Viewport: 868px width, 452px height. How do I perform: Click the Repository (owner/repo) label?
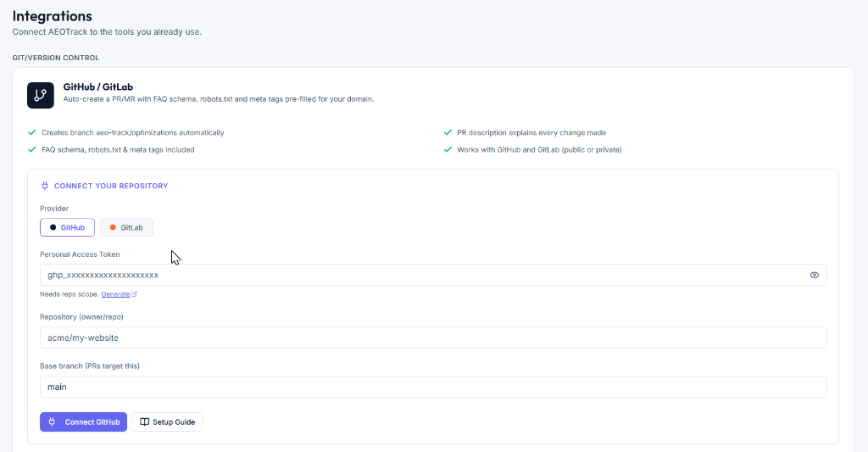coord(81,317)
